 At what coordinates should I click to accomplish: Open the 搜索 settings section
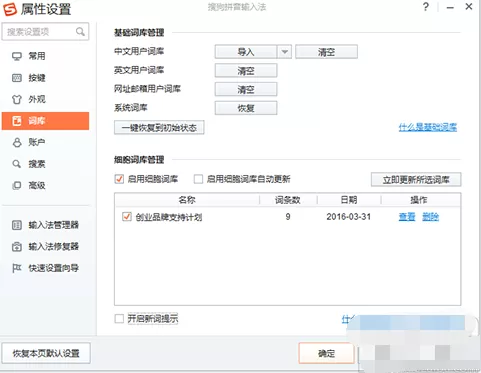pyautogui.click(x=45, y=164)
